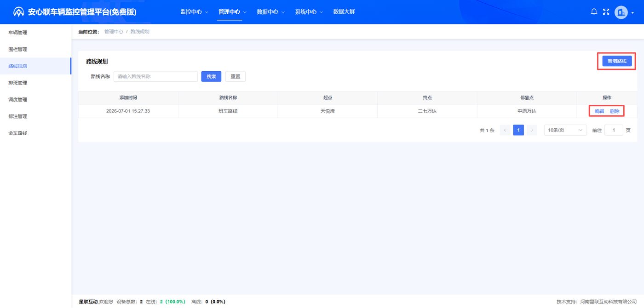
Task: Open 排班管理 in the sidebar
Action: 35,83
